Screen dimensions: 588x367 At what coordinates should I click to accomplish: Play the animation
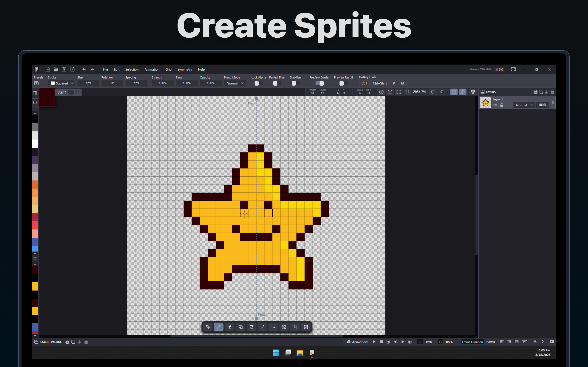(x=374, y=342)
